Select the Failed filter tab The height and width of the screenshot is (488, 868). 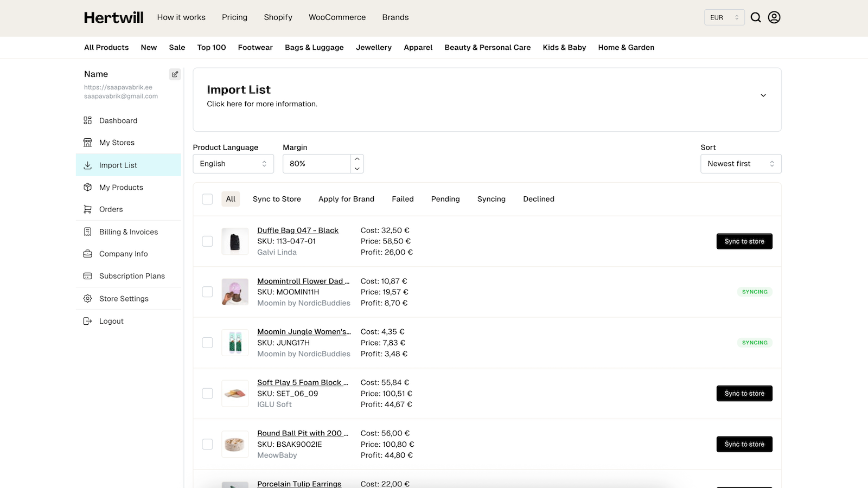point(403,199)
